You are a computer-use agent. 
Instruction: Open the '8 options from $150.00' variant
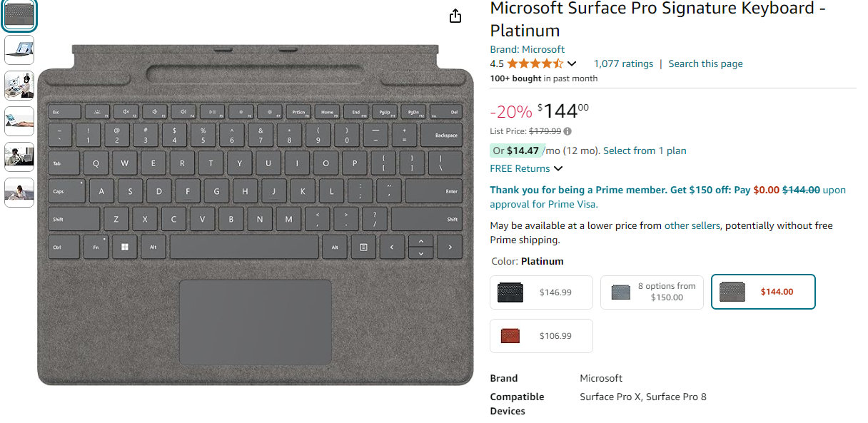click(x=652, y=292)
